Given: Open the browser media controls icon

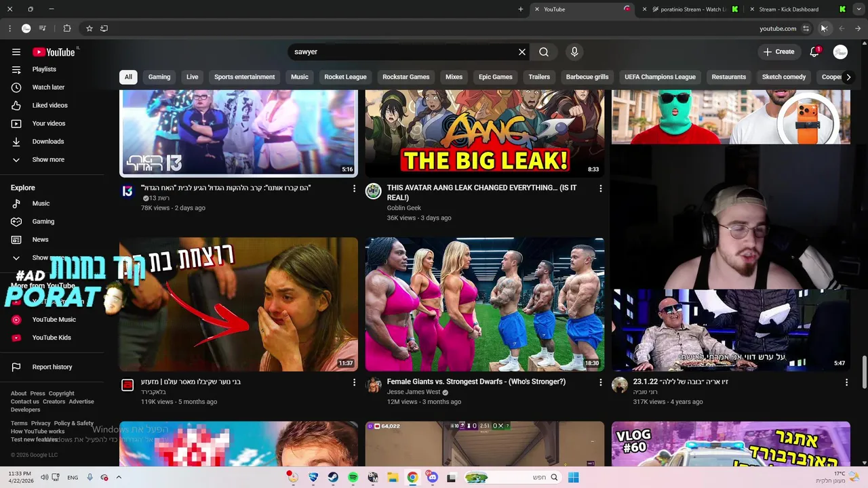Looking at the screenshot, I should (43, 28).
